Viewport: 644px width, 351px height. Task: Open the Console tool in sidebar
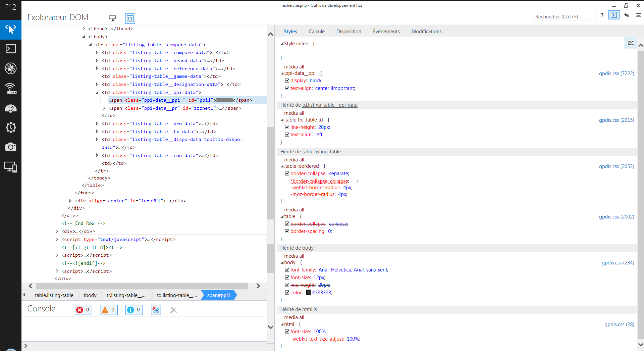(x=11, y=49)
